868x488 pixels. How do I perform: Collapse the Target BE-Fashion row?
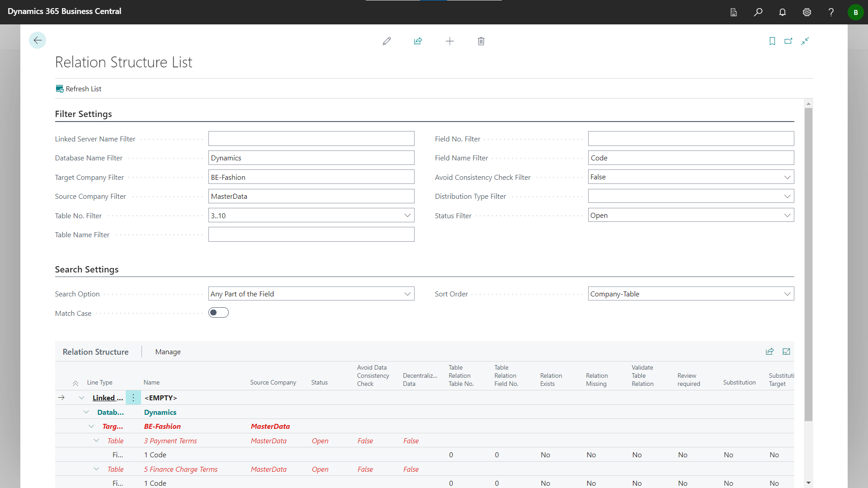[x=91, y=427]
